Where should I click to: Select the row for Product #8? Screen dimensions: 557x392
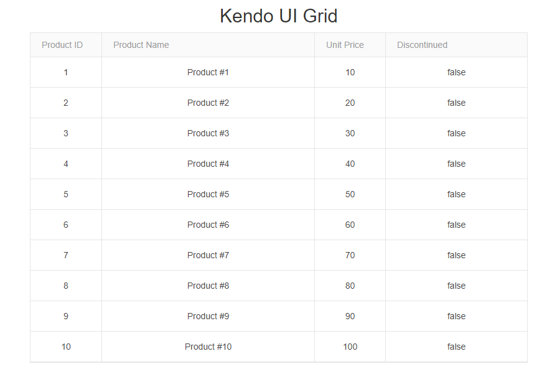[208, 286]
